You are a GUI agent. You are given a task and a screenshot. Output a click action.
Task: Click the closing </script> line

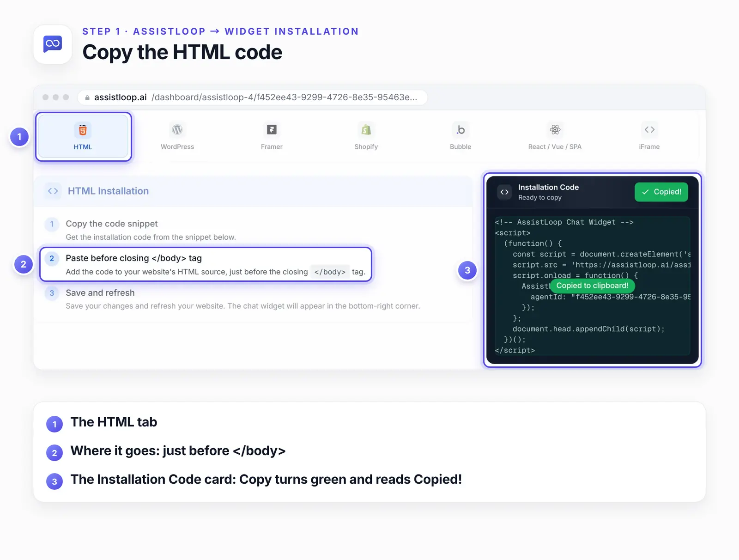(515, 350)
